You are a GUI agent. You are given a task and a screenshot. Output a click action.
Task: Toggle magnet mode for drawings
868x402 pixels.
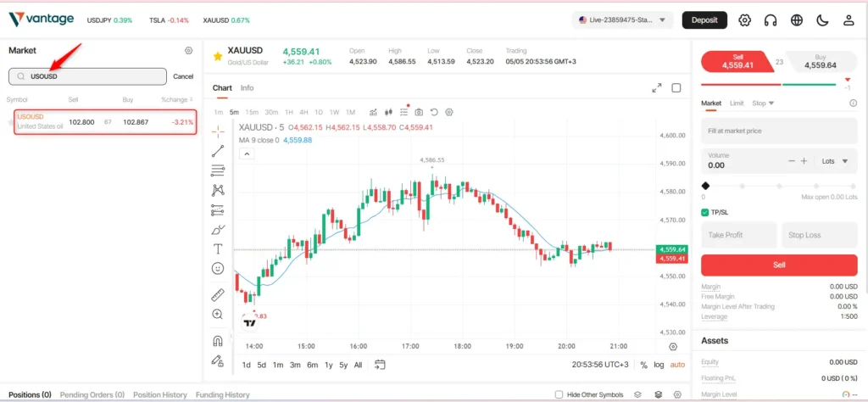[x=218, y=341]
